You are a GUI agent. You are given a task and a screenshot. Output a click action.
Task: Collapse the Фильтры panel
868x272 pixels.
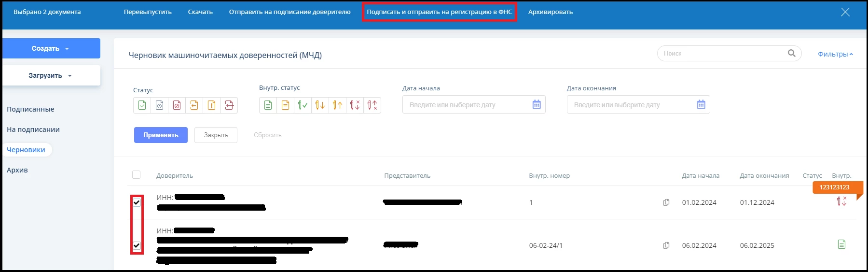(x=835, y=54)
